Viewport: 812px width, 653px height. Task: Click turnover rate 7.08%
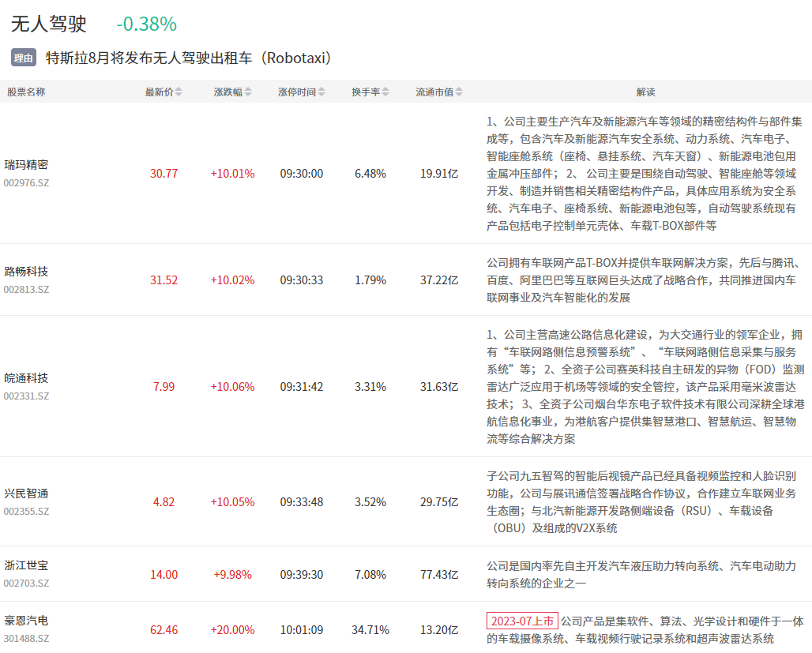370,575
